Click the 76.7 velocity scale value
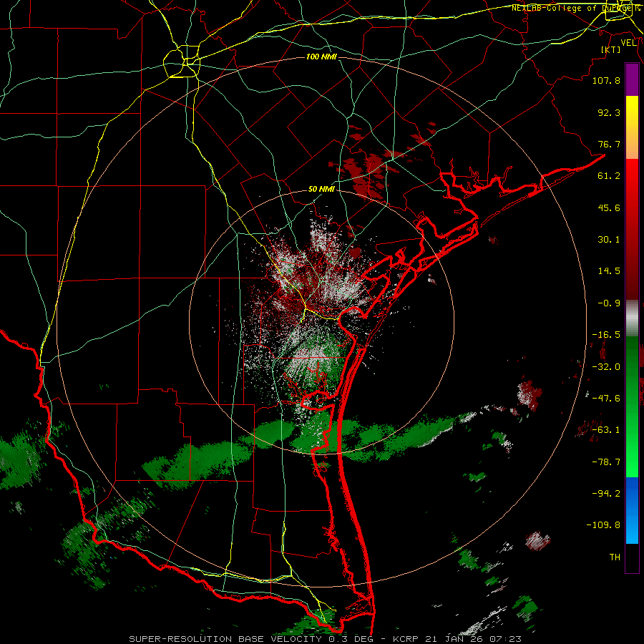This screenshot has height=644, width=644. coord(609,144)
